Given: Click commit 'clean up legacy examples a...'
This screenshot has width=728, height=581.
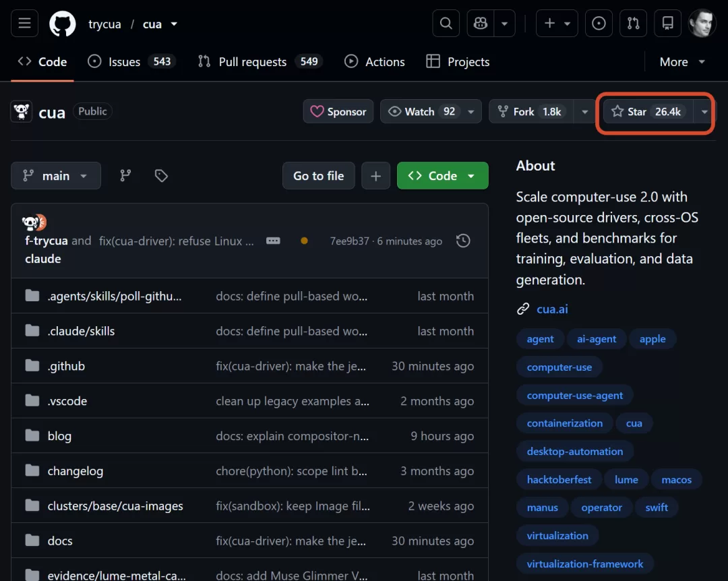Looking at the screenshot, I should pos(293,401).
